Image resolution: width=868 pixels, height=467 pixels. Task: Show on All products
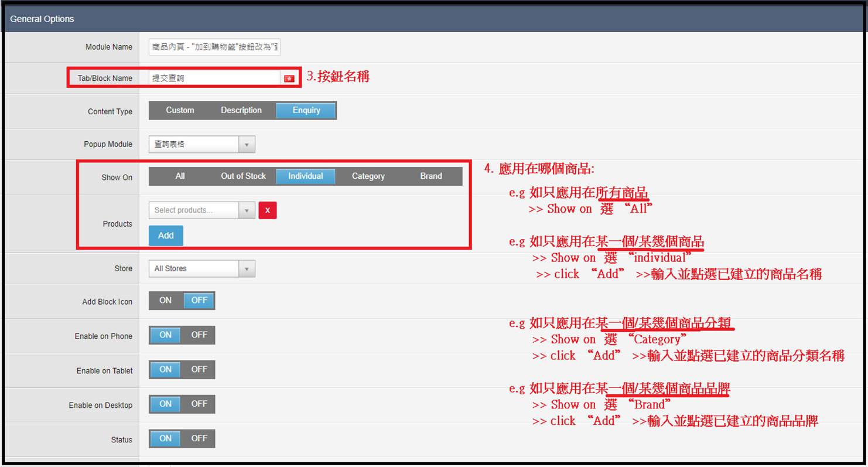180,176
